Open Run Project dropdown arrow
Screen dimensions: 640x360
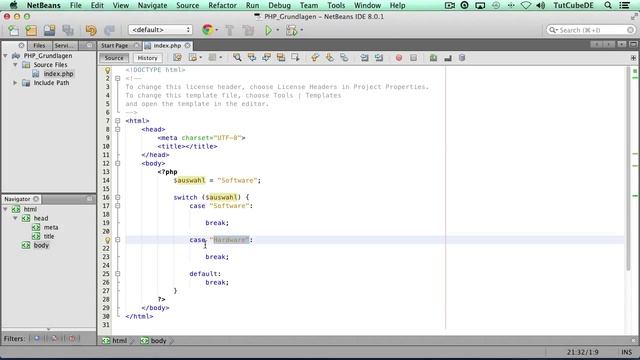278,30
